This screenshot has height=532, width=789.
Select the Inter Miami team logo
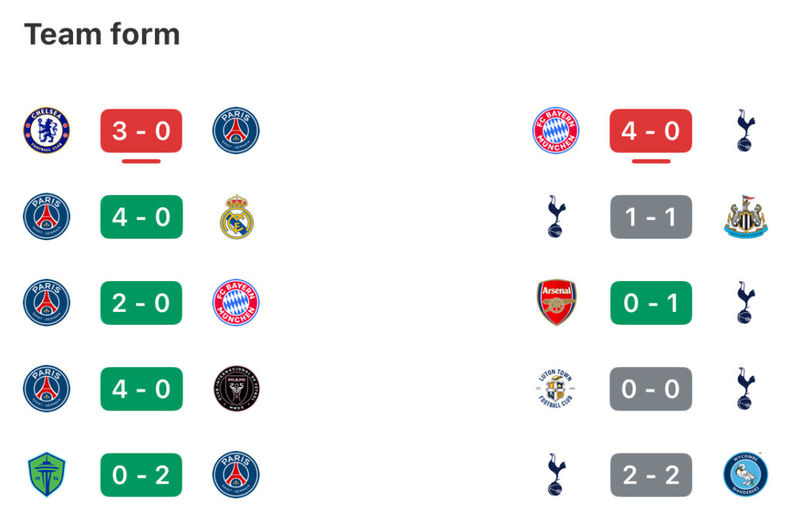(236, 389)
